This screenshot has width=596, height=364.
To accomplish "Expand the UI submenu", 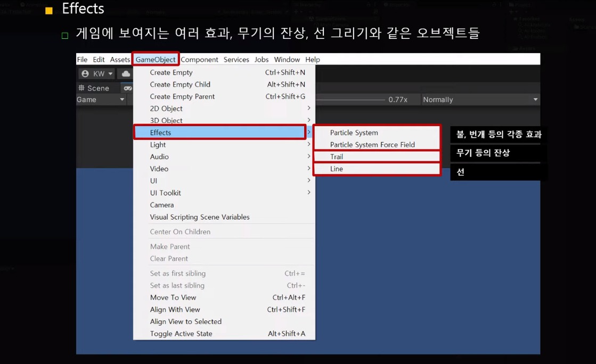I will 224,181.
